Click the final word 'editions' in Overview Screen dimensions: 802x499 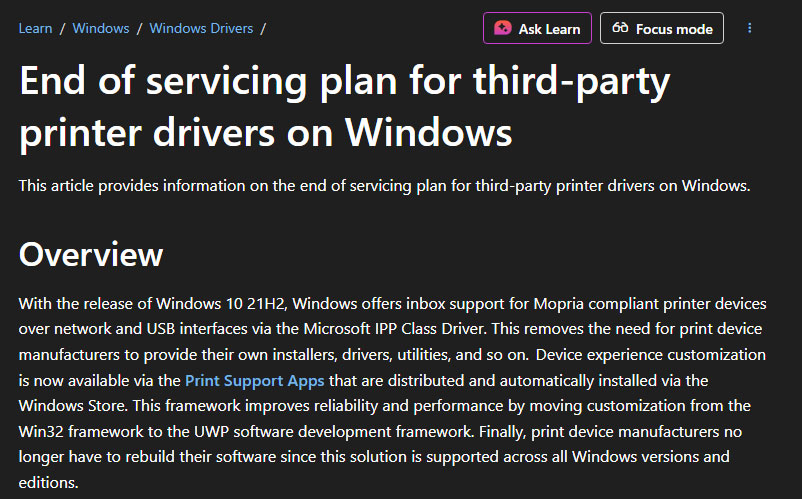tap(46, 481)
